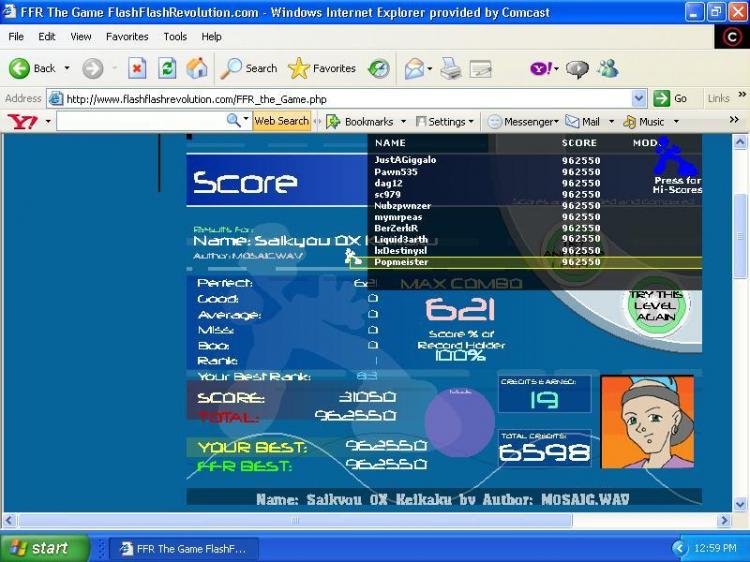
Task: Open History with the green clock icon
Action: 378,69
